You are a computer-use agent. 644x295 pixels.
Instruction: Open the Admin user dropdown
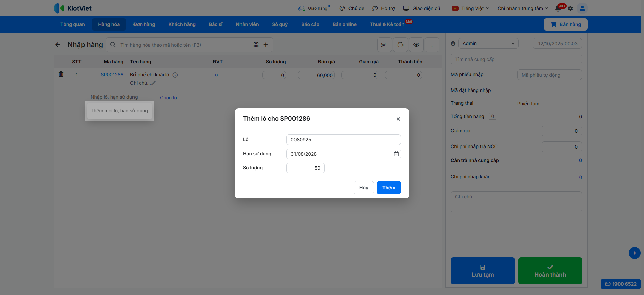[x=488, y=43]
